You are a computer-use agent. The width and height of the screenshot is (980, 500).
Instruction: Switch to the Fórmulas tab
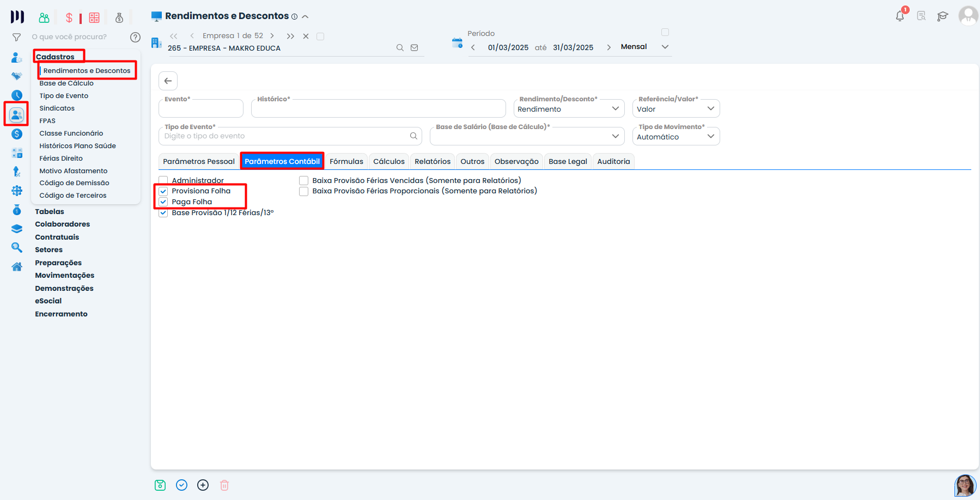pos(346,161)
